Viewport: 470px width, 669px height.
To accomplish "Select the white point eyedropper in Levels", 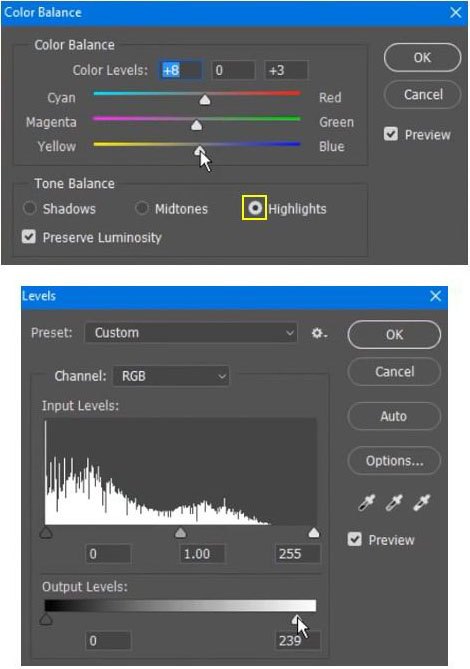I will [x=421, y=503].
